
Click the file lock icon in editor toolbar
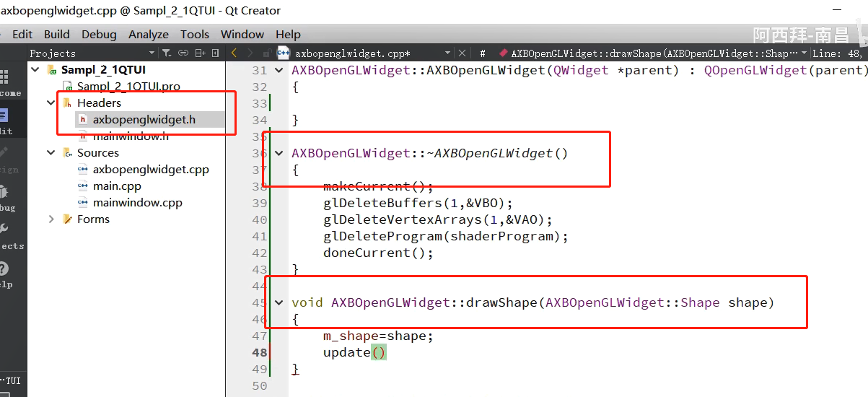(x=266, y=53)
